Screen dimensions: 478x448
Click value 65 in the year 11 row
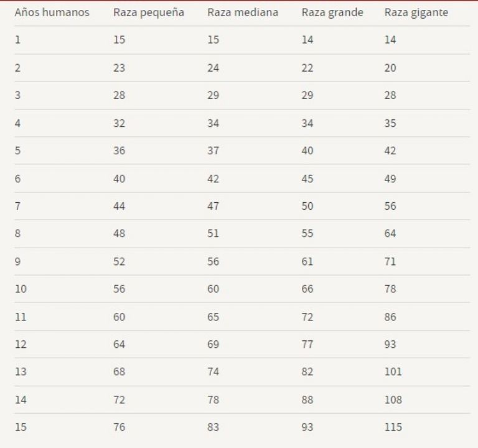(213, 317)
